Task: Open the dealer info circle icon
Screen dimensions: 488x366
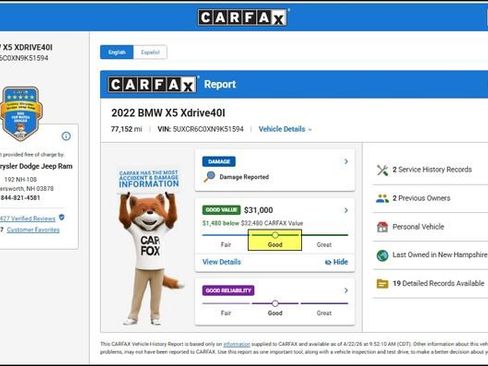Action: click(x=66, y=136)
